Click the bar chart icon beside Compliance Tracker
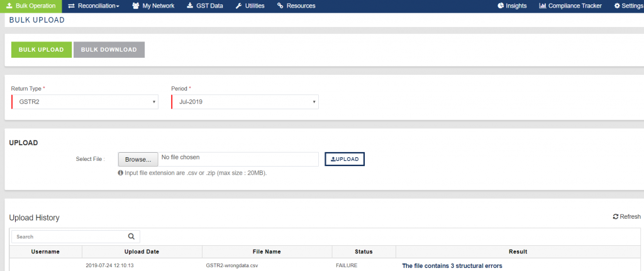 [x=543, y=6]
